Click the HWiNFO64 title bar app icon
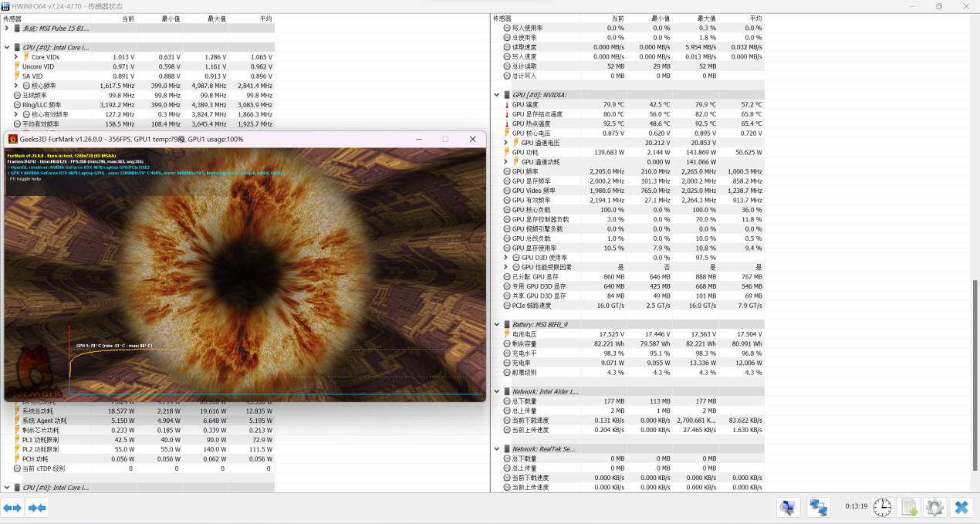 tap(6, 6)
